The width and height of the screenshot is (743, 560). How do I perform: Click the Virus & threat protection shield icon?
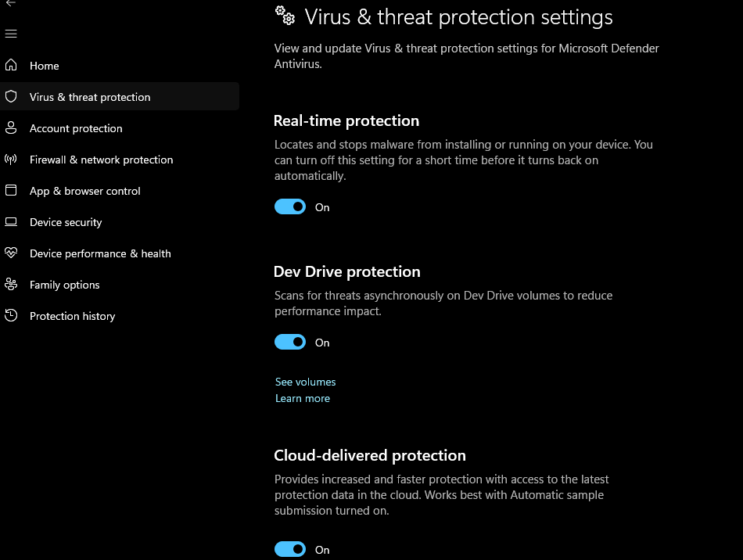point(11,97)
